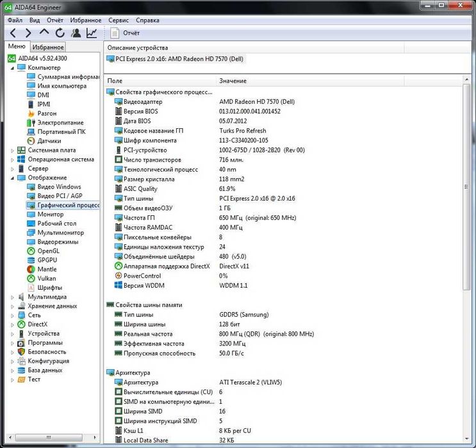Expand the Сервер tree node
This screenshot has height=448, width=476.
(x=12, y=169)
